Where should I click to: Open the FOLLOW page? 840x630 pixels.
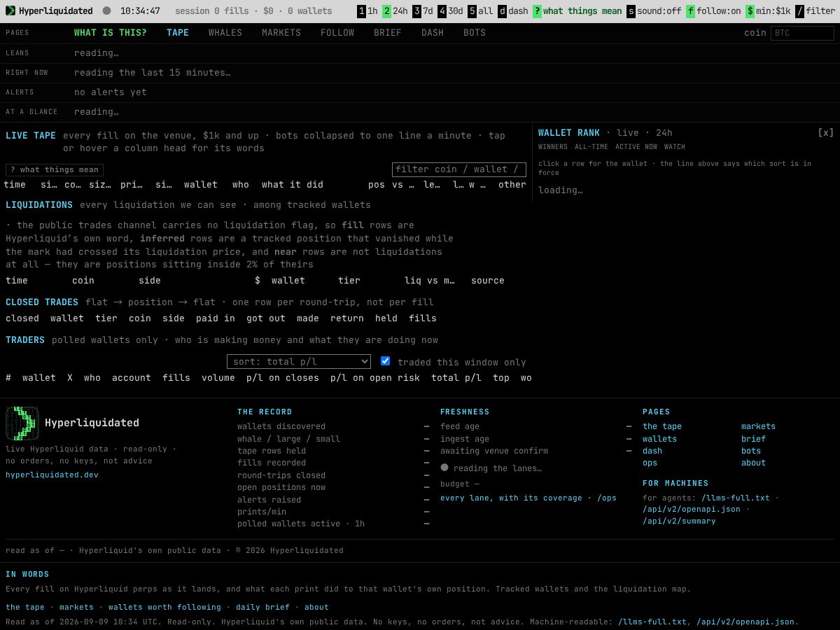coord(337,33)
